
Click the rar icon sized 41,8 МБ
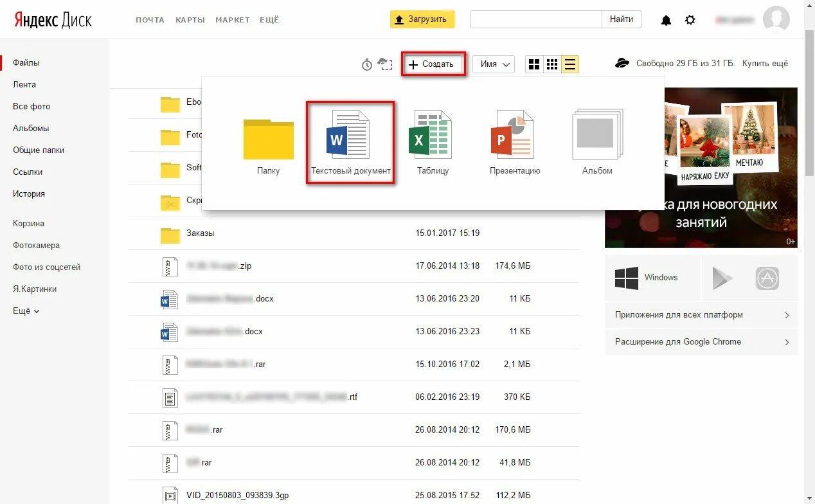[x=170, y=464]
